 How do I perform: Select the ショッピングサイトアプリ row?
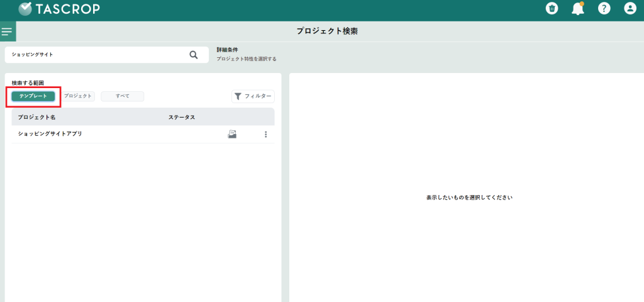pos(143,135)
